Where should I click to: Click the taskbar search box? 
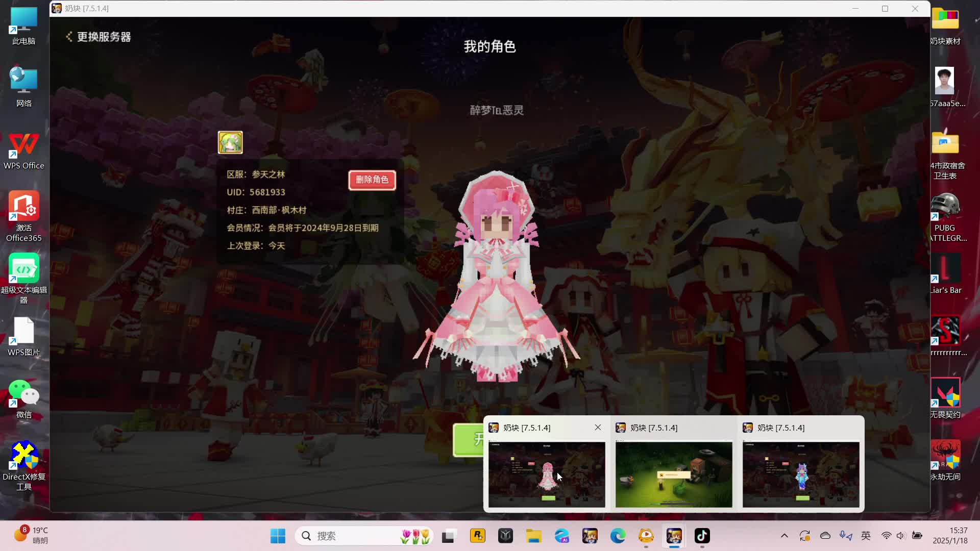click(357, 536)
